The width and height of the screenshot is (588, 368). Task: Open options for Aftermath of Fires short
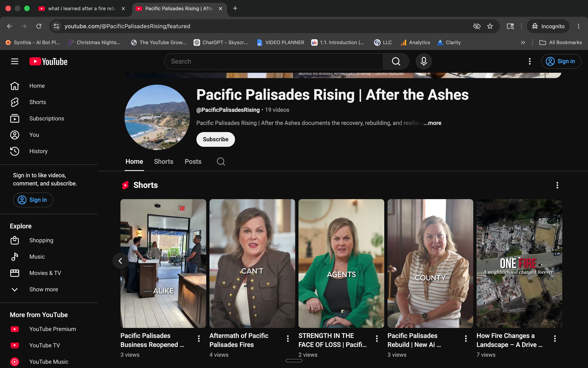point(288,339)
